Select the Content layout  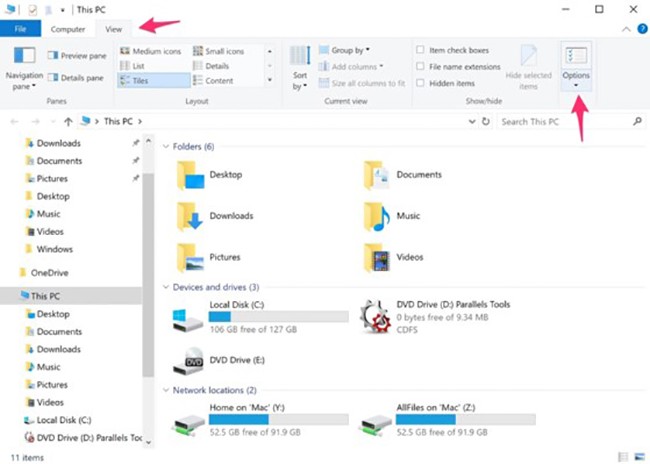coord(213,80)
